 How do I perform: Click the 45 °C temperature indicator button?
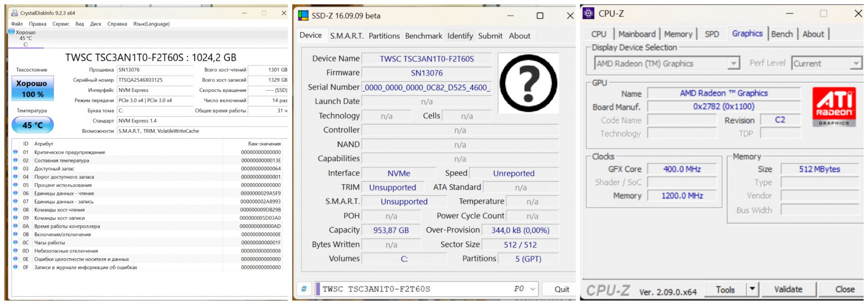point(32,125)
